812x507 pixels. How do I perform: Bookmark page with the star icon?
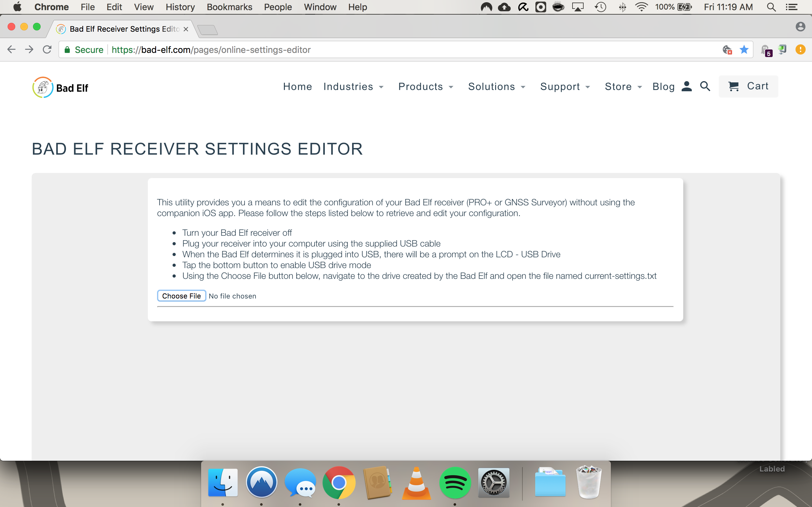[x=743, y=50]
